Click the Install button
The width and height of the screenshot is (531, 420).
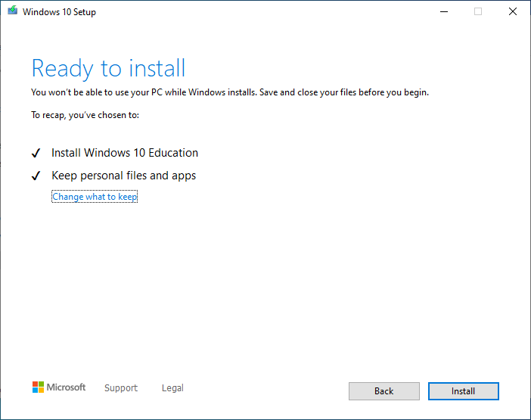click(463, 391)
